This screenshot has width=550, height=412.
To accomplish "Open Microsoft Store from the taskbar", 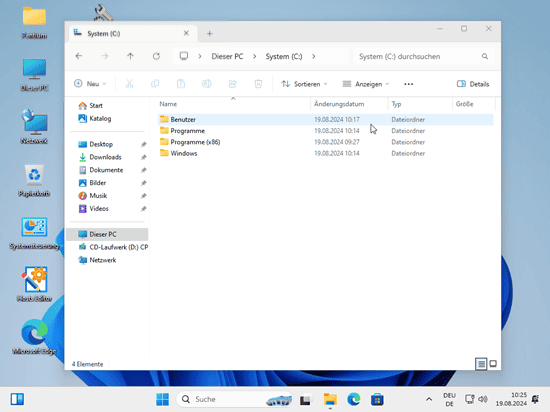I will (x=377, y=399).
